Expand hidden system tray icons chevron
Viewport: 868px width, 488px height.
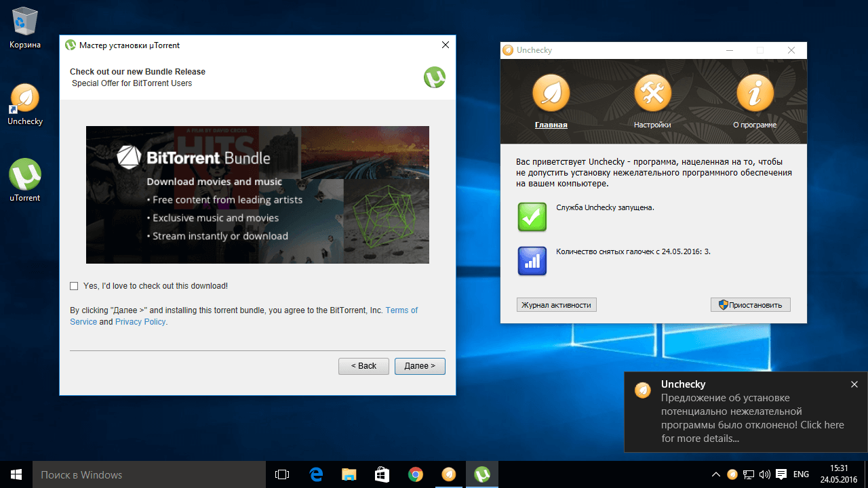pos(715,474)
